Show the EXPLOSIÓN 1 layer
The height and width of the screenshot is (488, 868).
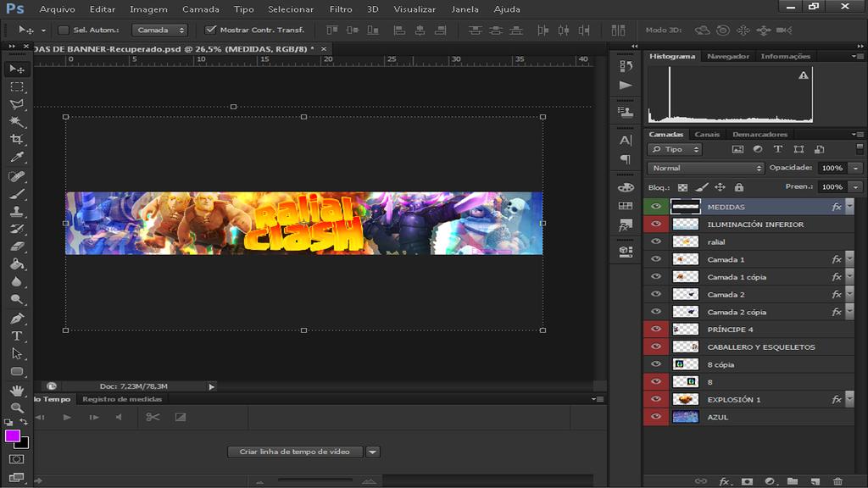tap(654, 398)
